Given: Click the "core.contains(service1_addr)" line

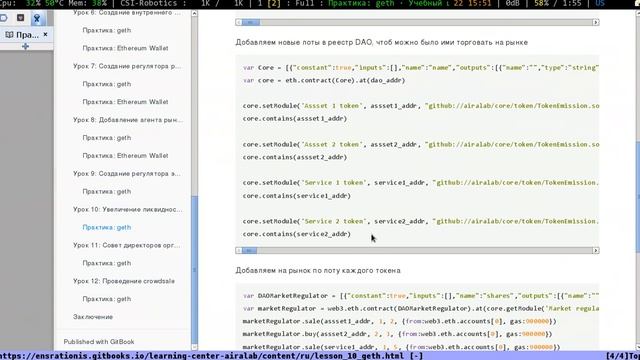Looking at the screenshot, I should (x=297, y=196).
